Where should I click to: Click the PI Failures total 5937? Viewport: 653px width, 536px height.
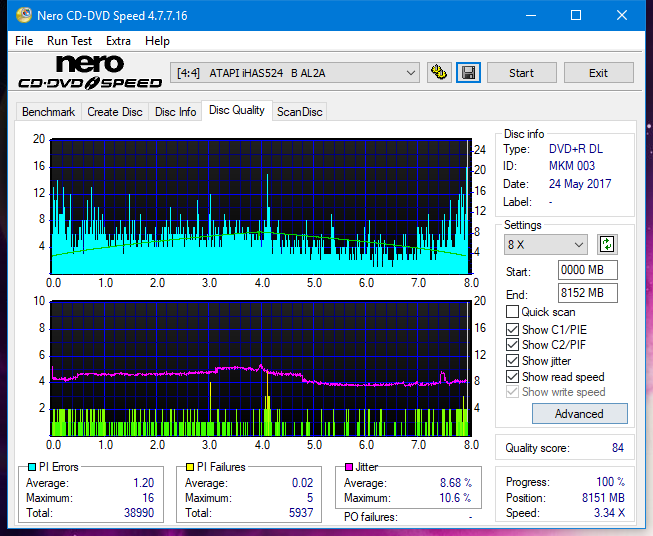(301, 513)
